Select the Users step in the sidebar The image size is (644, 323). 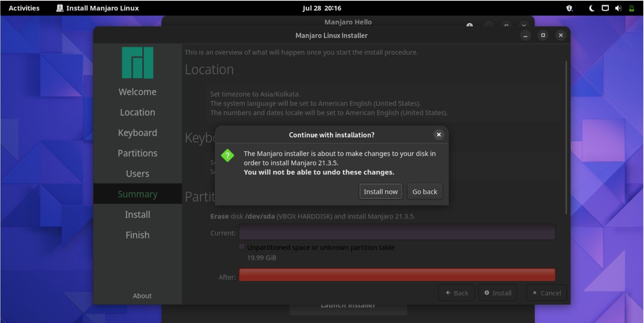coord(137,174)
